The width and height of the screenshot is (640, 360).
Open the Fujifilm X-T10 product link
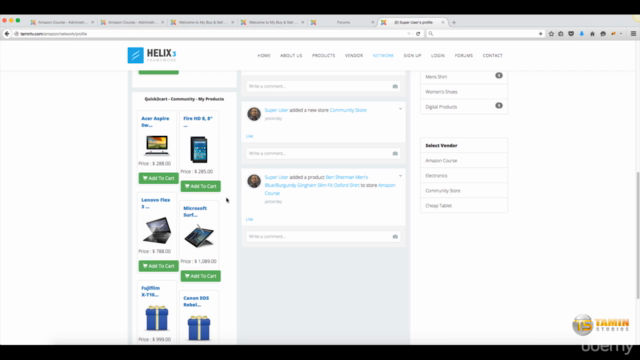click(151, 291)
